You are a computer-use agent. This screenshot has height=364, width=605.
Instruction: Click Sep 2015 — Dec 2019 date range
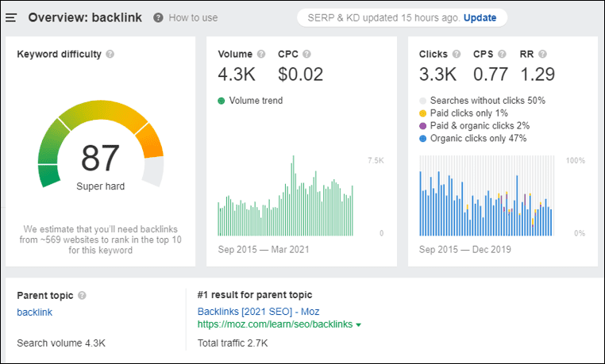pyautogui.click(x=465, y=250)
